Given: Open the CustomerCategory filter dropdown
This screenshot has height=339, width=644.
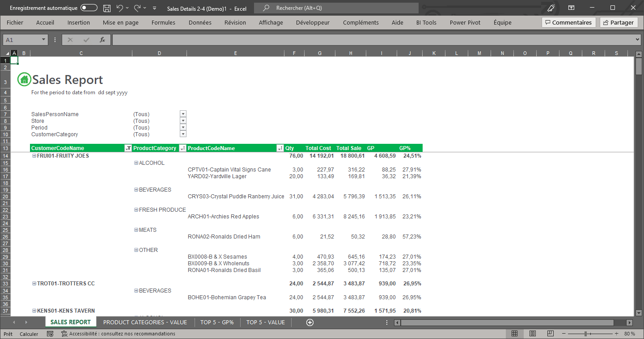Looking at the screenshot, I should pyautogui.click(x=183, y=134).
